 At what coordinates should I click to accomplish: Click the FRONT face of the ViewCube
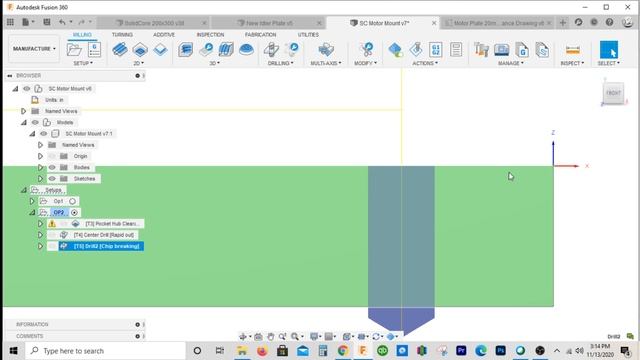pos(613,93)
